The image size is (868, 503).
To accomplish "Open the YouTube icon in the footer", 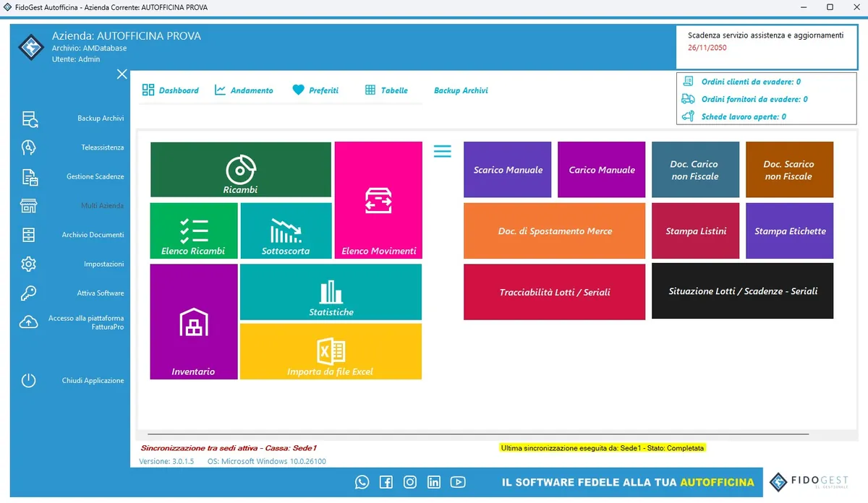I will pyautogui.click(x=458, y=482).
